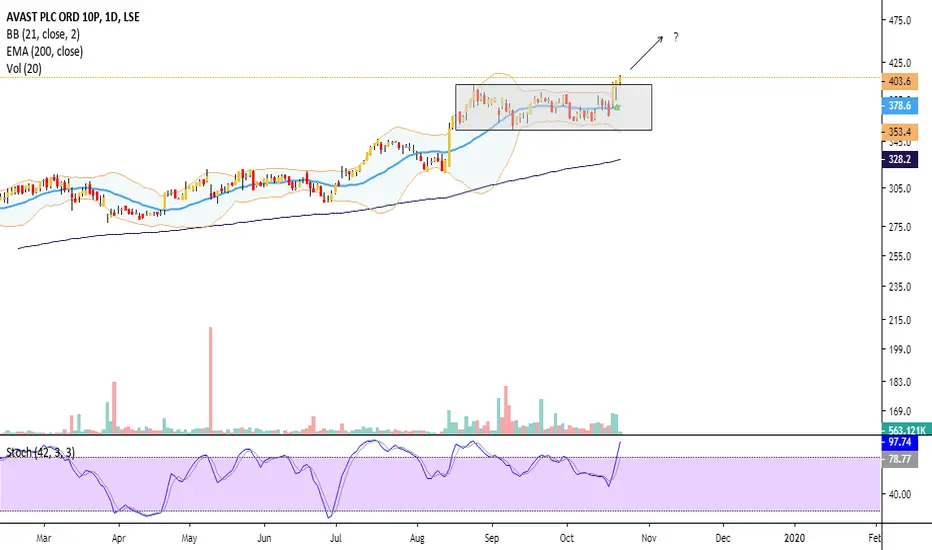Click the Sep label on time axis
The width and height of the screenshot is (932, 550).
[492, 538]
